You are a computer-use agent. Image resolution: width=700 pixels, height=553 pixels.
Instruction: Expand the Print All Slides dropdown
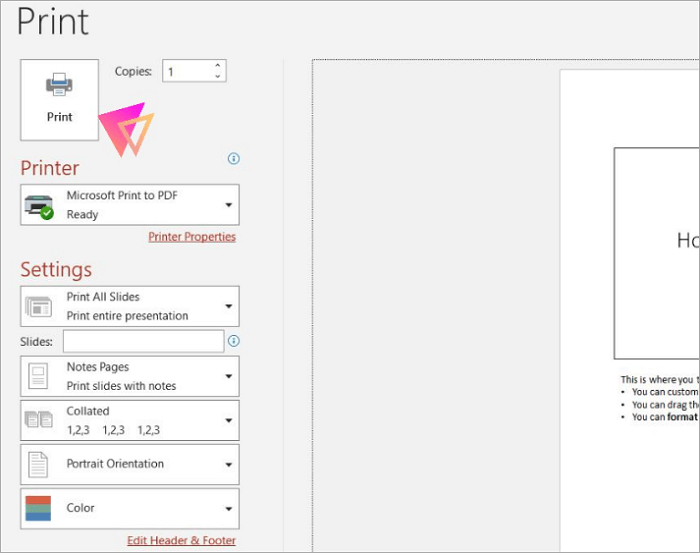[x=130, y=306]
